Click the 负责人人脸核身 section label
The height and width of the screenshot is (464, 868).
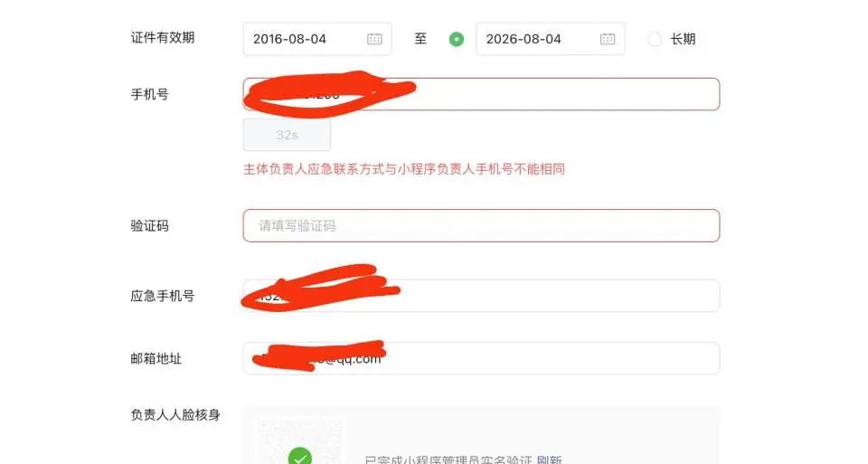(x=175, y=415)
